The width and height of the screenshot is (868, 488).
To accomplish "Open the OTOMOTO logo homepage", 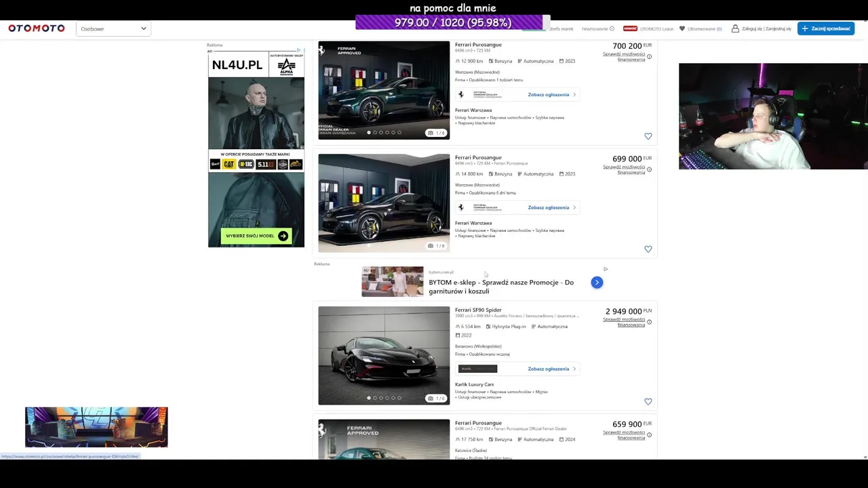I will coord(37,28).
